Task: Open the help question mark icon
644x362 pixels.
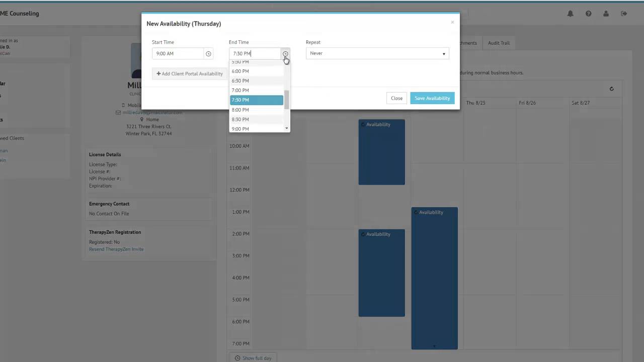Action: point(588,14)
